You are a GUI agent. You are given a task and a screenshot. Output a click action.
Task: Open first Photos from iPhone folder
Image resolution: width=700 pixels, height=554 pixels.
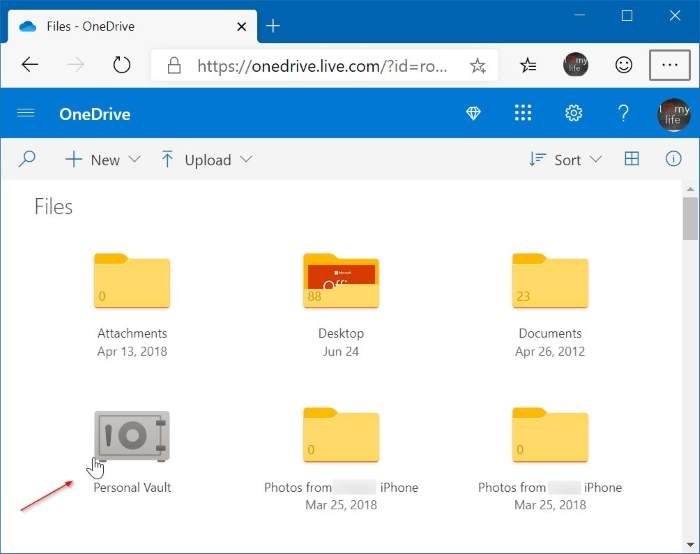[x=341, y=435]
